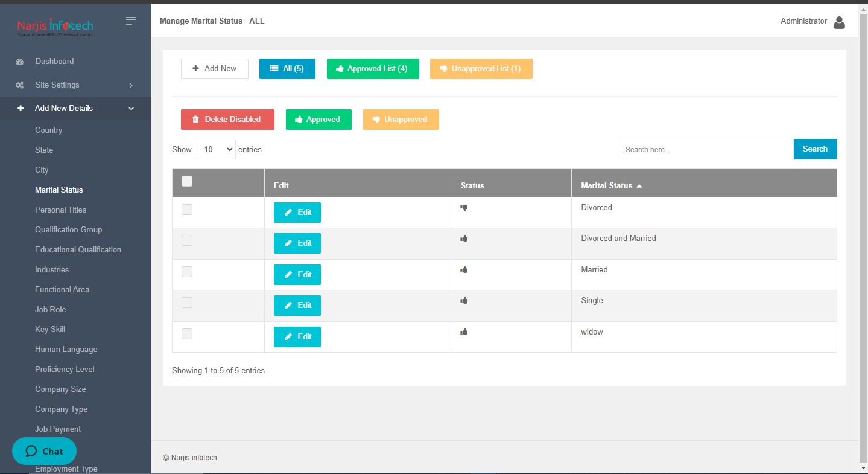
Task: Open Job Role in sidebar
Action: (x=50, y=310)
